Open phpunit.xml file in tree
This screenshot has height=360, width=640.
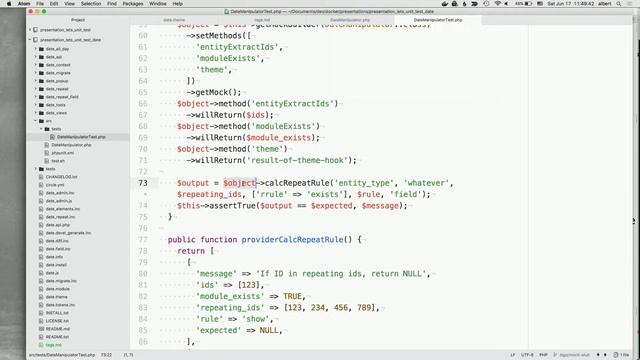coord(62,153)
